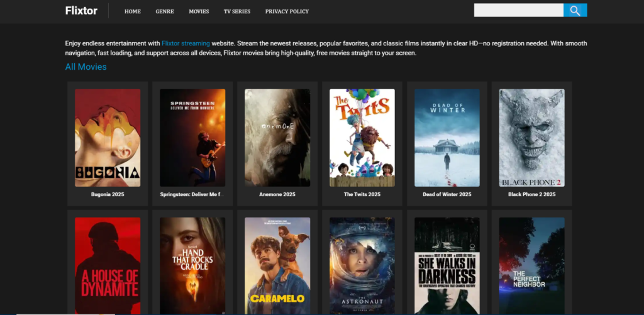The height and width of the screenshot is (315, 644).
Task: Click the All Movies heading
Action: coord(86,67)
